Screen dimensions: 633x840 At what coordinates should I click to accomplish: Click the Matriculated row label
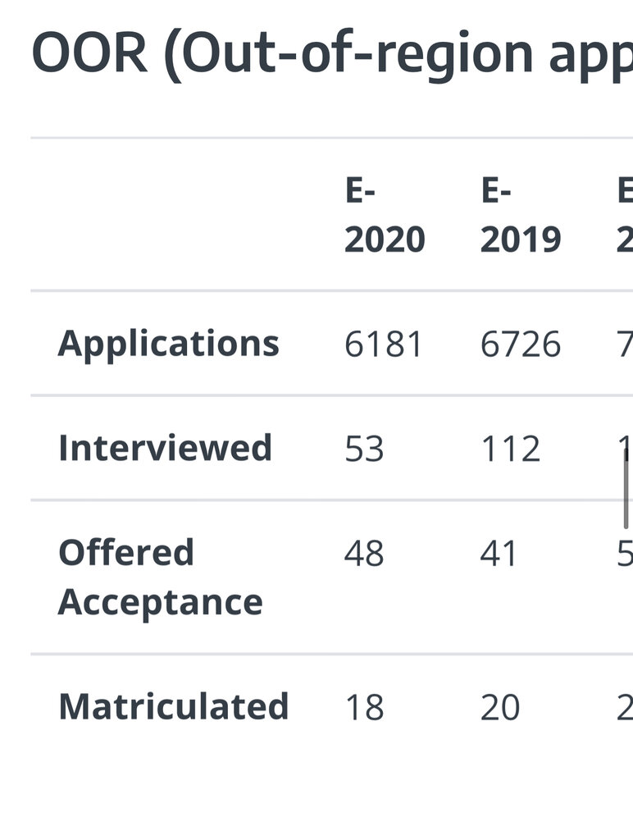pyautogui.click(x=174, y=707)
